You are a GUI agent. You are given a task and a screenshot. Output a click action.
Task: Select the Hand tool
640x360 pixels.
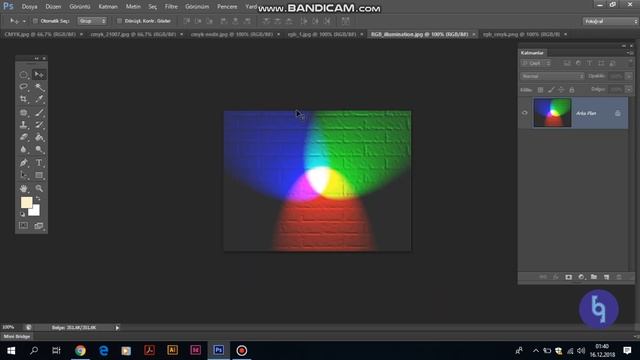[x=24, y=189]
